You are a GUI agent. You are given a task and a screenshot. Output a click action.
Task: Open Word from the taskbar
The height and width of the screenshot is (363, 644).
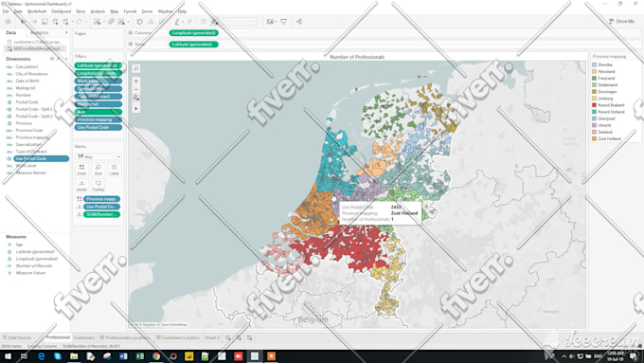pyautogui.click(x=123, y=356)
